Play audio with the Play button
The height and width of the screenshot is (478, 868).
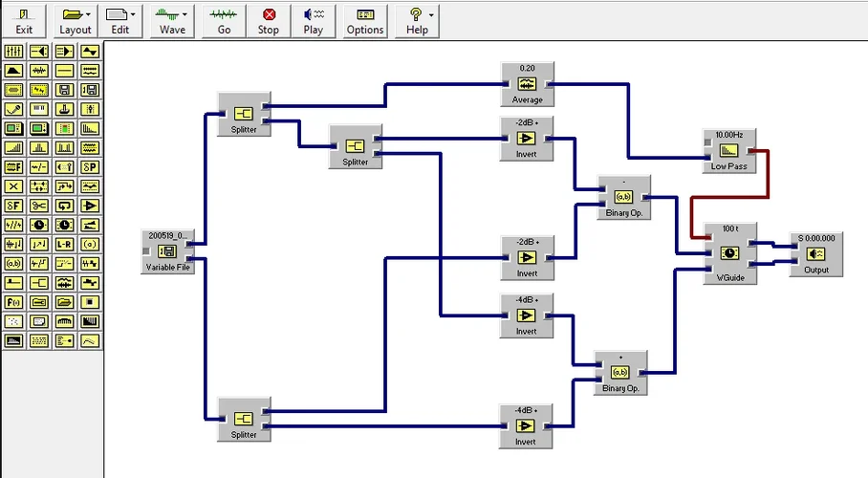pyautogui.click(x=314, y=22)
